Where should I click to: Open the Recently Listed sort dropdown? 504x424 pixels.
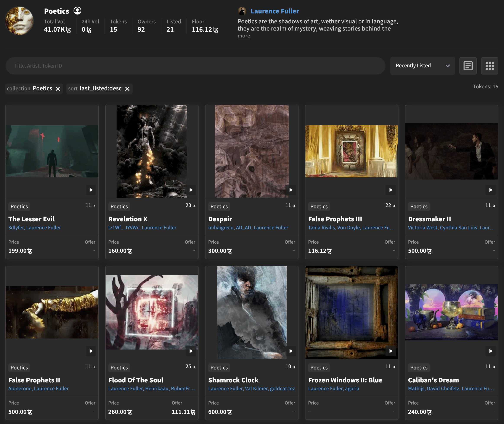pos(422,66)
